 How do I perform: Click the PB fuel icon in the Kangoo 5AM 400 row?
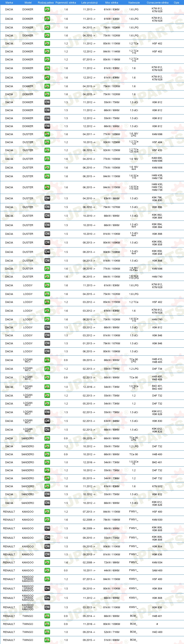47,570
